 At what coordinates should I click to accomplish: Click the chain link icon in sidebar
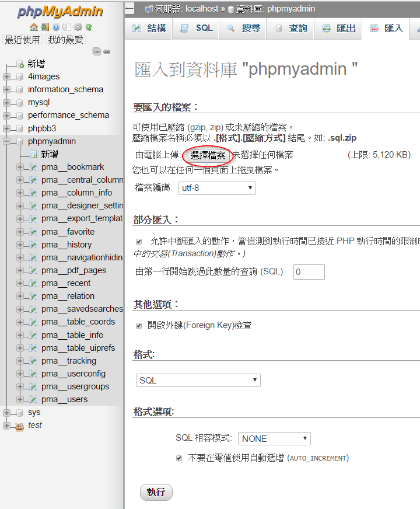coord(107,51)
